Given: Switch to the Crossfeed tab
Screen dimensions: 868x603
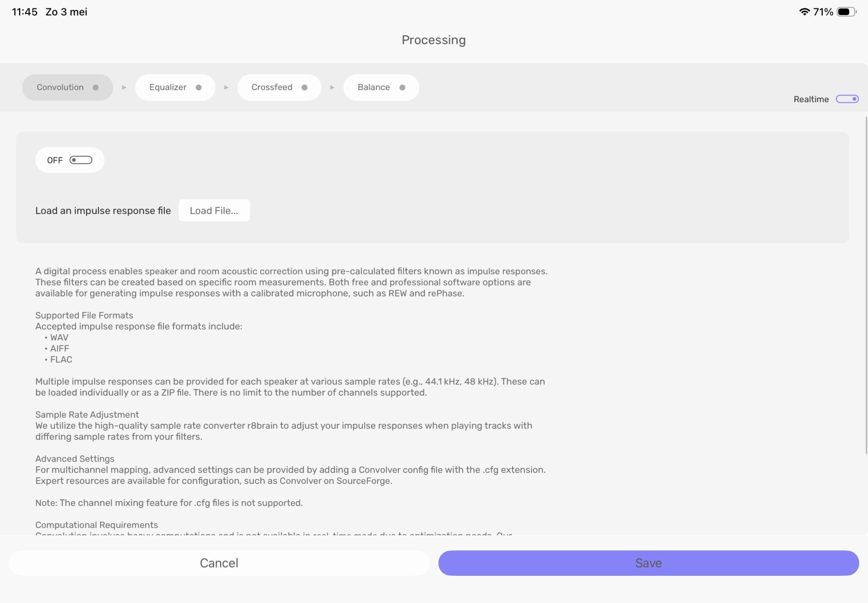Looking at the screenshot, I should pos(279,88).
